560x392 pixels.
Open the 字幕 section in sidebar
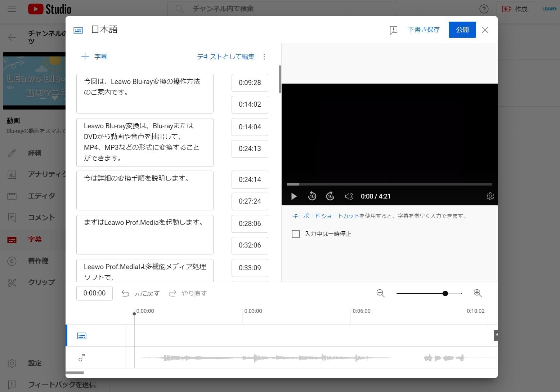click(x=35, y=239)
